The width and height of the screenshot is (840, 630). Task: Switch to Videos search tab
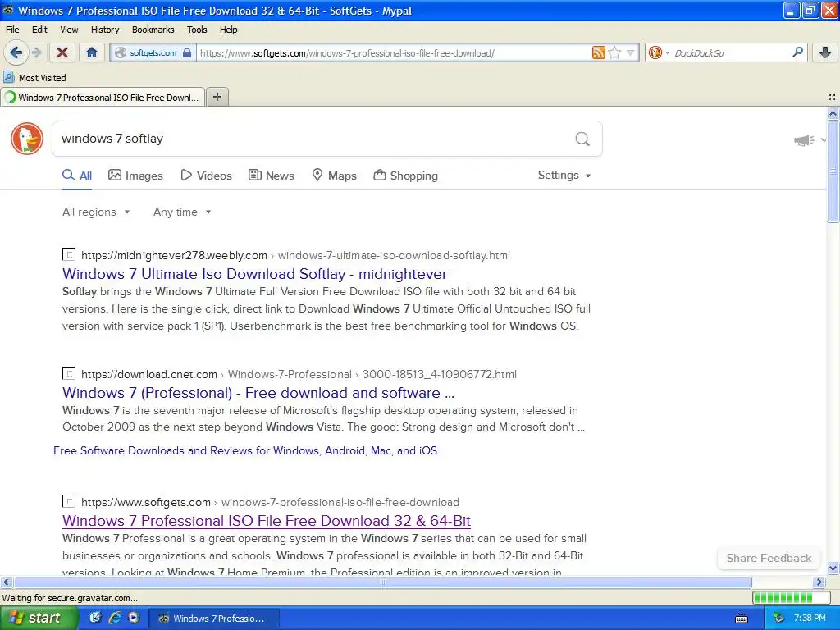click(206, 176)
